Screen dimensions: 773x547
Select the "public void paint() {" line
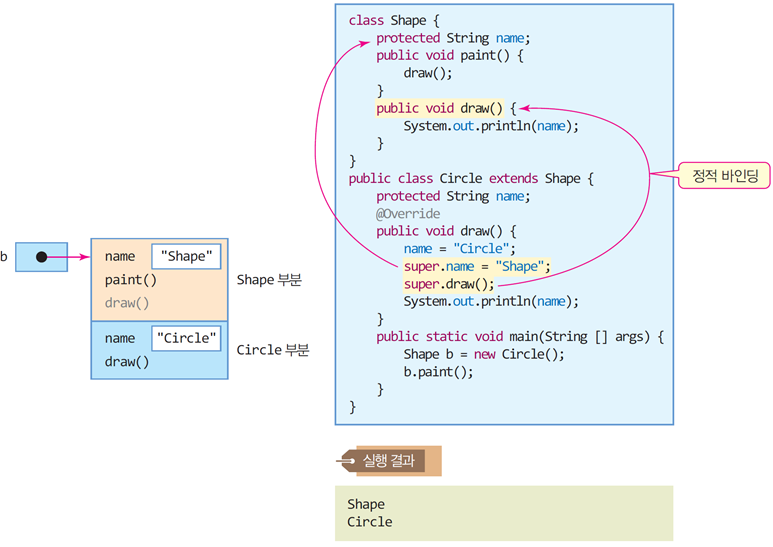point(450,56)
